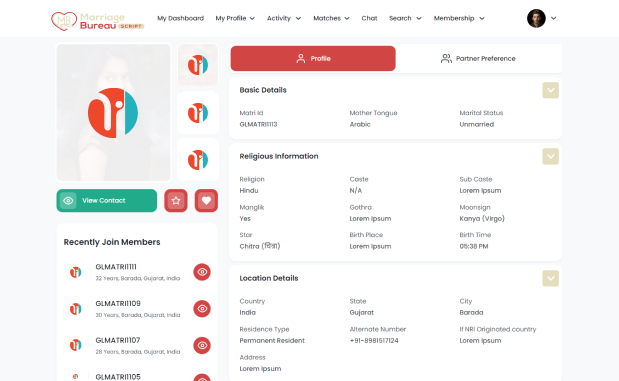Screen dimensions: 619x381
Task: Click the Residence Type value Permanent Resident
Action: click(x=272, y=341)
